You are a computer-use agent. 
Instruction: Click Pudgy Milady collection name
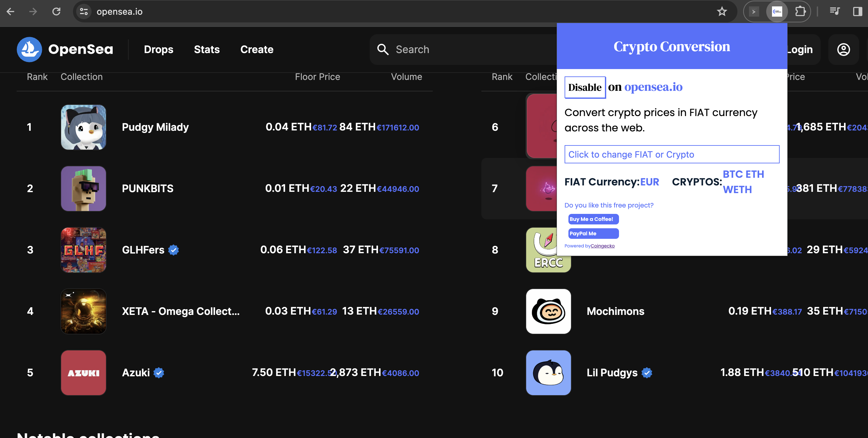pos(155,127)
